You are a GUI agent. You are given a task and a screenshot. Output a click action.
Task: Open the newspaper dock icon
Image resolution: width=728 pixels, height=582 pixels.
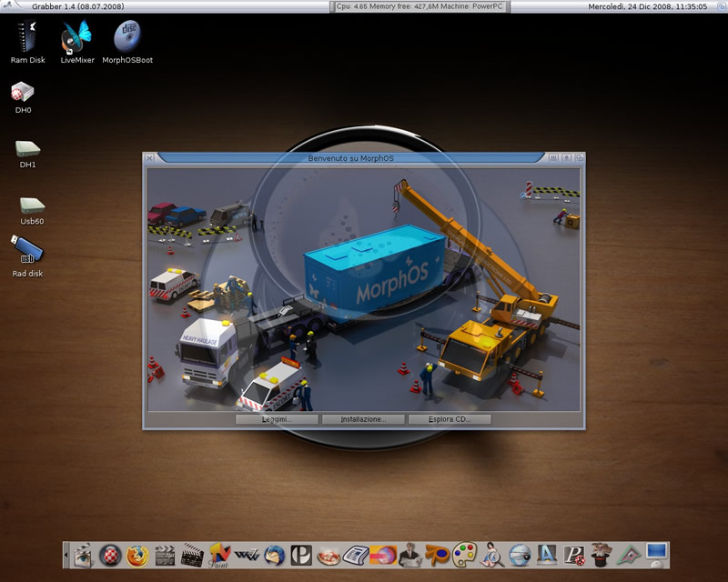click(356, 556)
